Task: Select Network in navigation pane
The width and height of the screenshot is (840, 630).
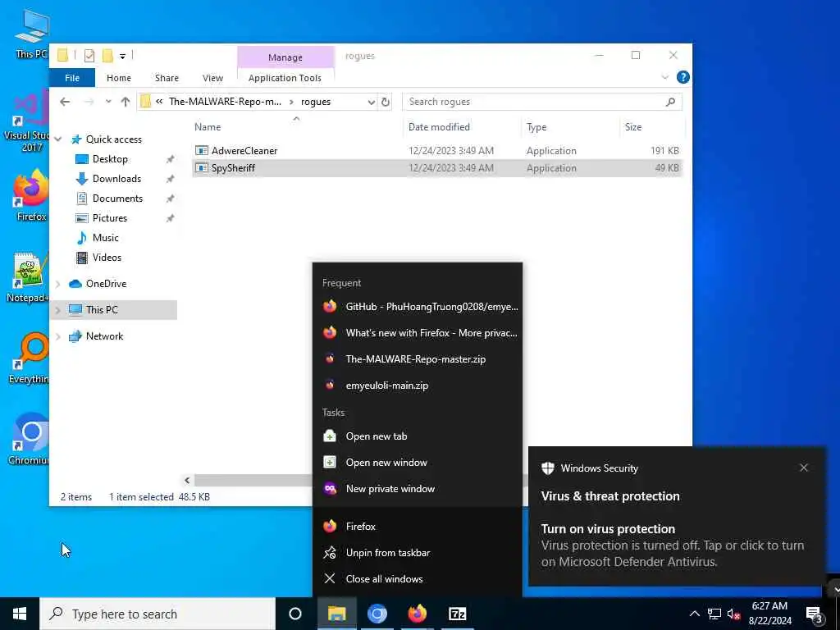Action: pos(104,336)
